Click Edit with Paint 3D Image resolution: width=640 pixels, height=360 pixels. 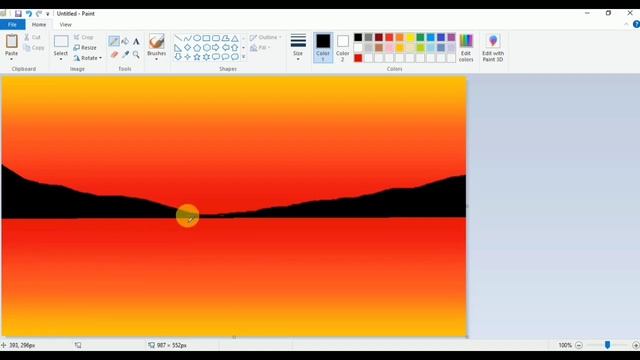[493, 48]
